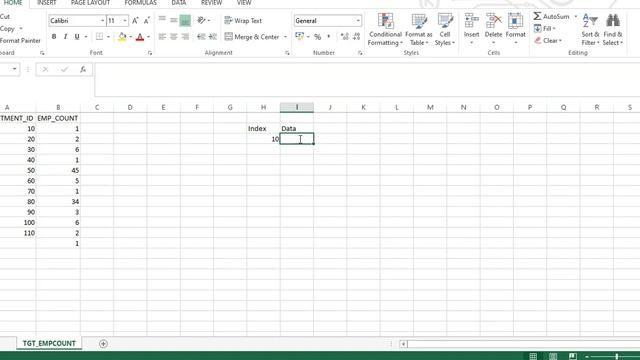Apply fill color swatch
The image size is (640, 360).
(x=122, y=37)
